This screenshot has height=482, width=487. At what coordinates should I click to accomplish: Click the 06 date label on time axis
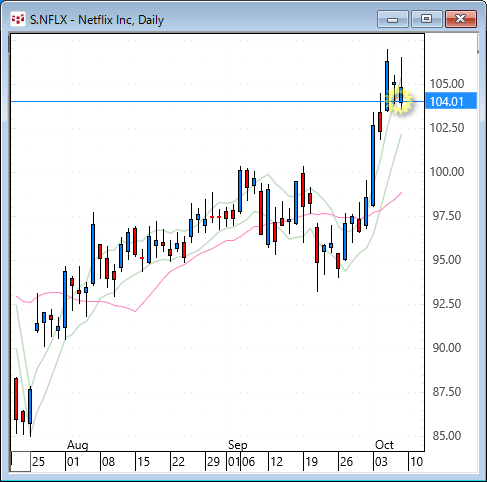pos(249,462)
